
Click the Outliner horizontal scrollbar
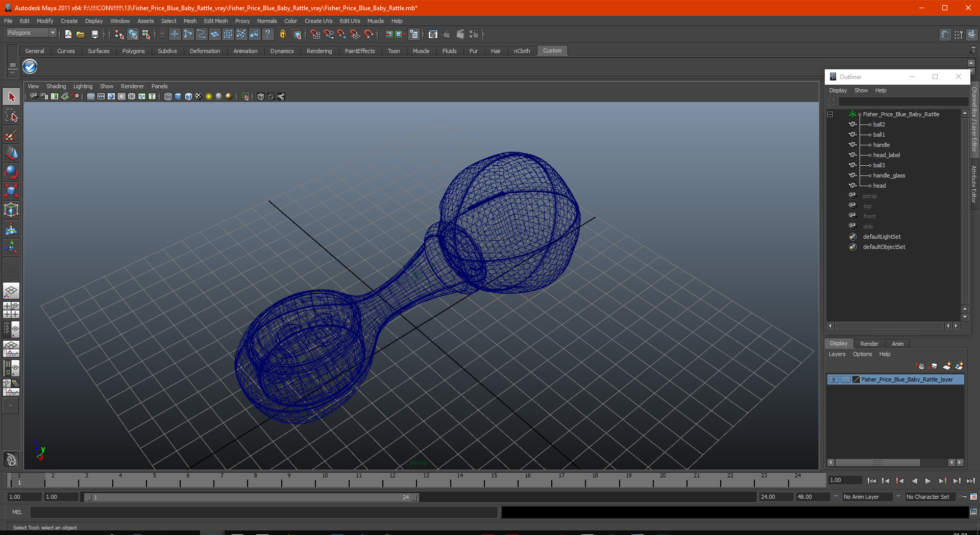[889, 326]
